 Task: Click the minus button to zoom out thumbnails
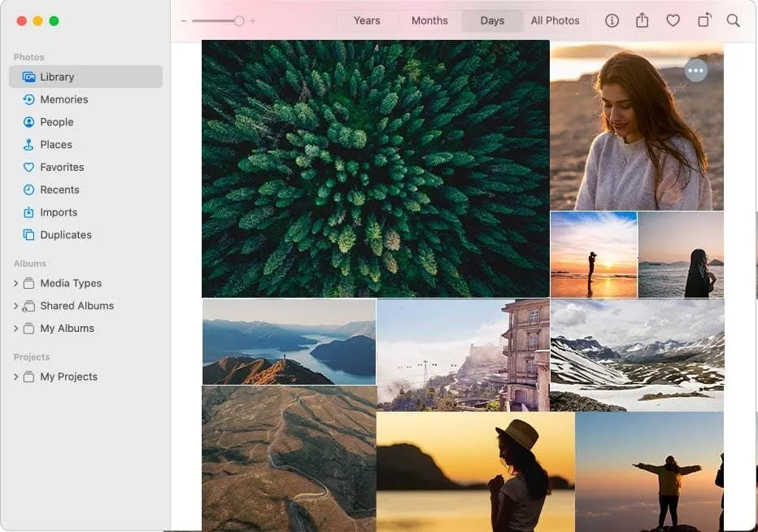[x=184, y=21]
